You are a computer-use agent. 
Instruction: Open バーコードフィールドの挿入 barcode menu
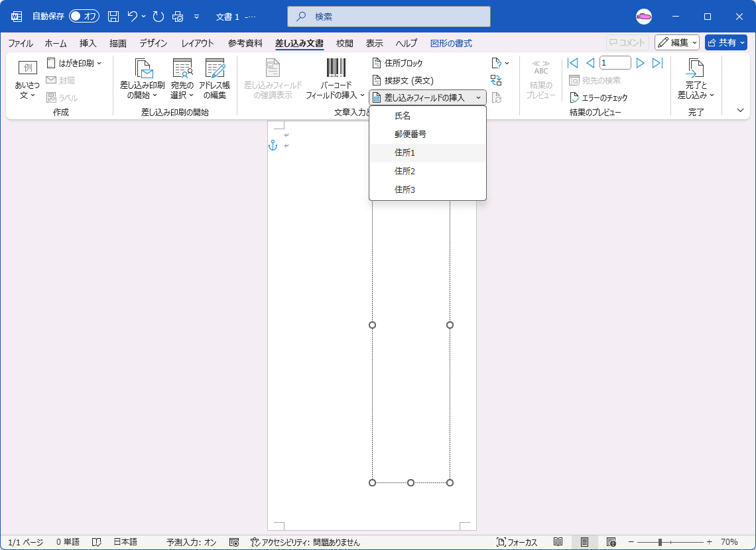click(x=336, y=80)
